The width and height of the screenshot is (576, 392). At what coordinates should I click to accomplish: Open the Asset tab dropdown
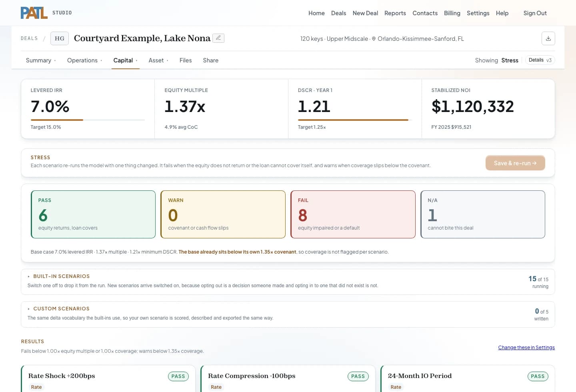(158, 60)
